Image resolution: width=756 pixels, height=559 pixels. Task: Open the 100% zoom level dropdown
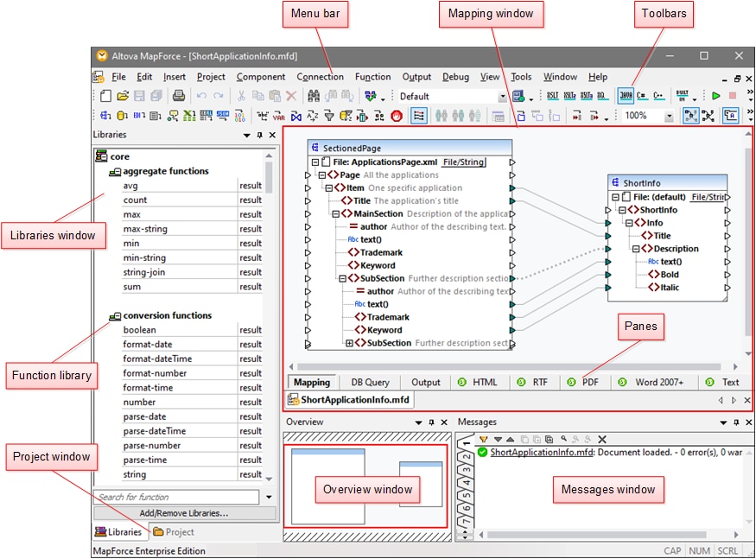(x=669, y=116)
